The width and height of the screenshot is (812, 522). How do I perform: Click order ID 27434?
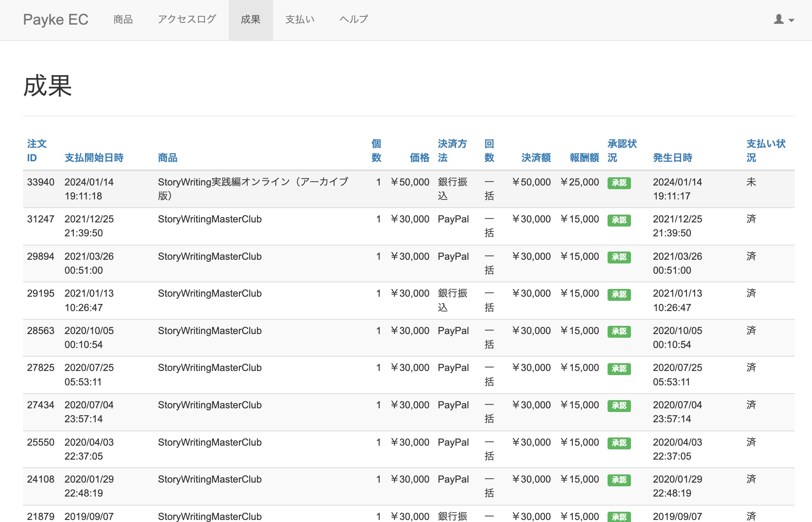pyautogui.click(x=41, y=405)
